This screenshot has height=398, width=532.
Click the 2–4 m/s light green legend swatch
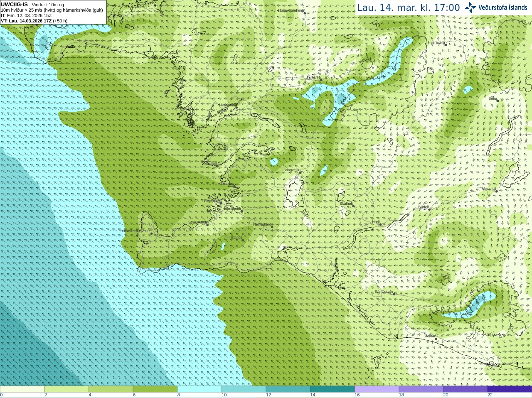66,389
